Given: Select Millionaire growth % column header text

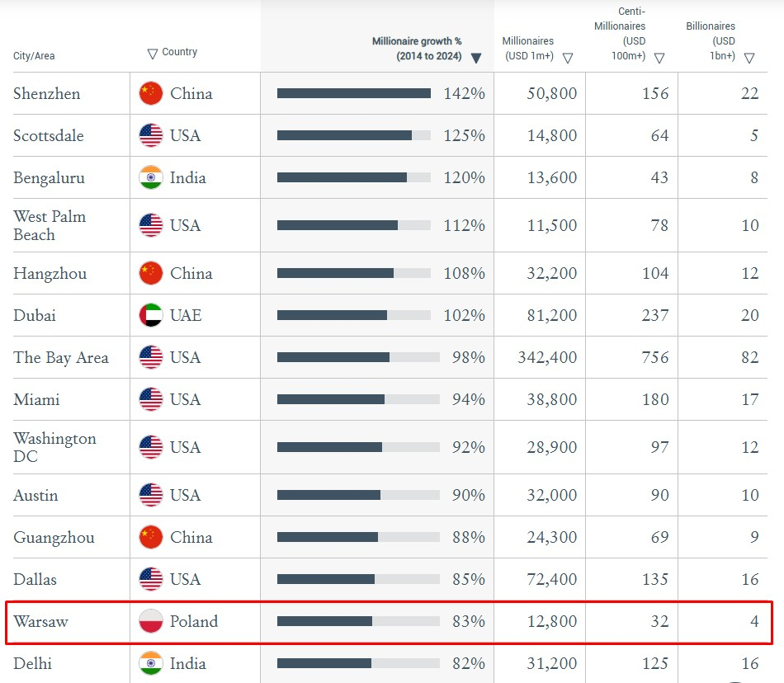Looking at the screenshot, I should point(417,49).
